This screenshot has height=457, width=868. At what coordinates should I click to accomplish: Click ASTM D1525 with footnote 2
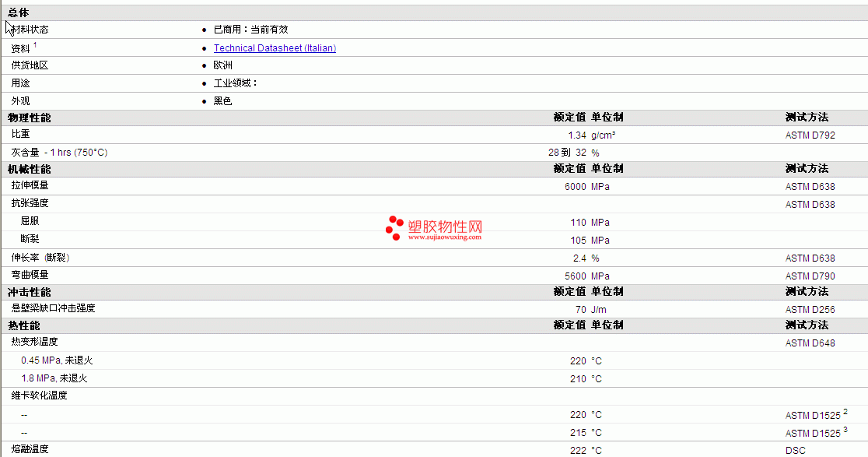(x=816, y=414)
